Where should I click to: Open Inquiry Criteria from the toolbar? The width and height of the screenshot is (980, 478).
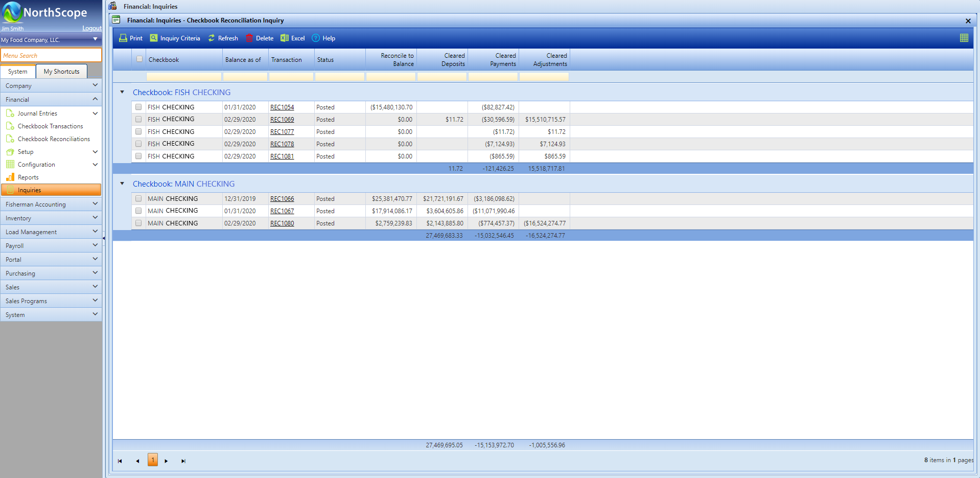154,38
